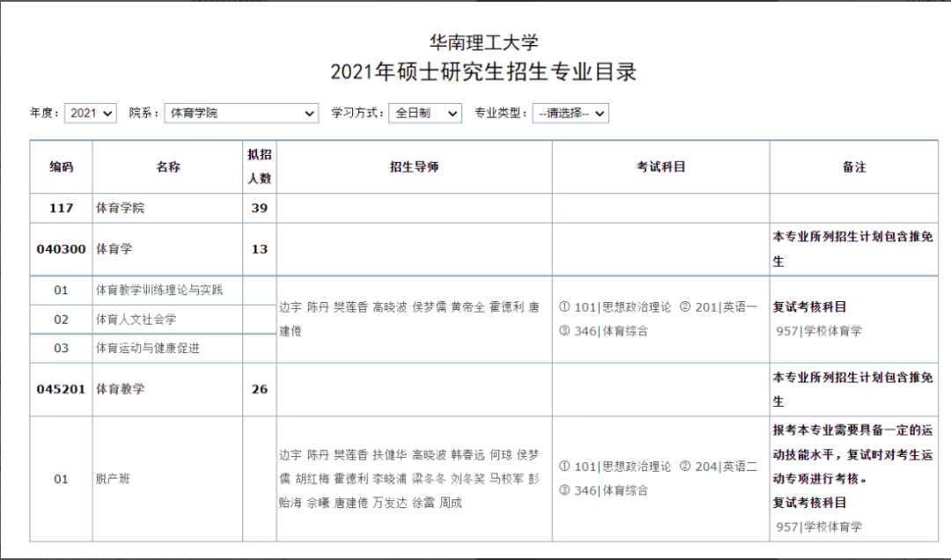Image resolution: width=951 pixels, height=560 pixels.
Task: Click the 拟招人数 column header
Action: coord(260,166)
